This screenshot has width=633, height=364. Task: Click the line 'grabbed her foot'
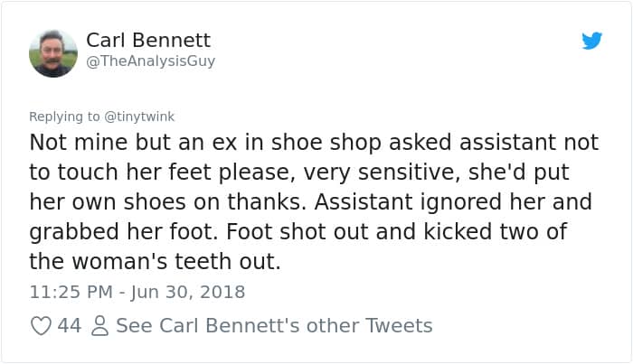tap(298, 231)
